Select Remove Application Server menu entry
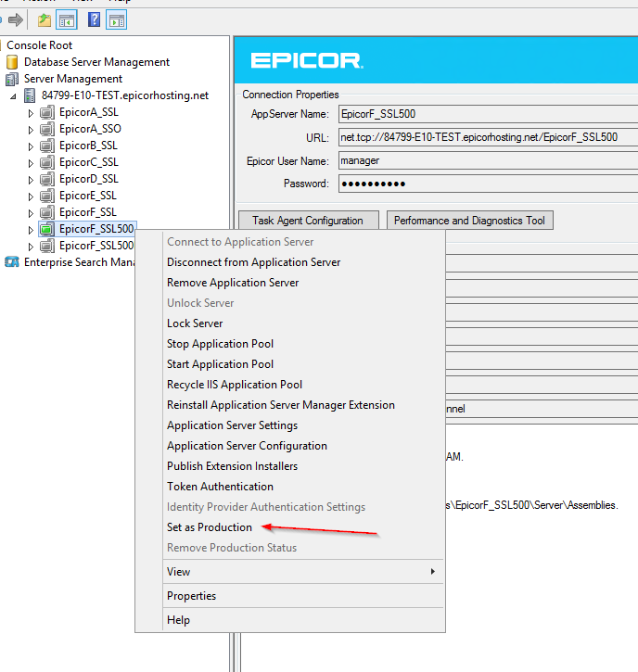Image resolution: width=638 pixels, height=672 pixels. click(x=233, y=283)
